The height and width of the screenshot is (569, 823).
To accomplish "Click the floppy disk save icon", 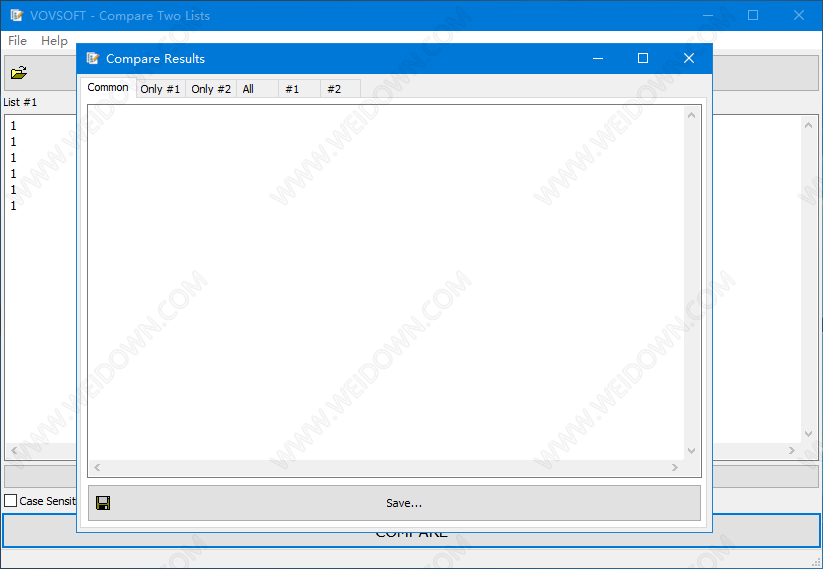I will 103,503.
